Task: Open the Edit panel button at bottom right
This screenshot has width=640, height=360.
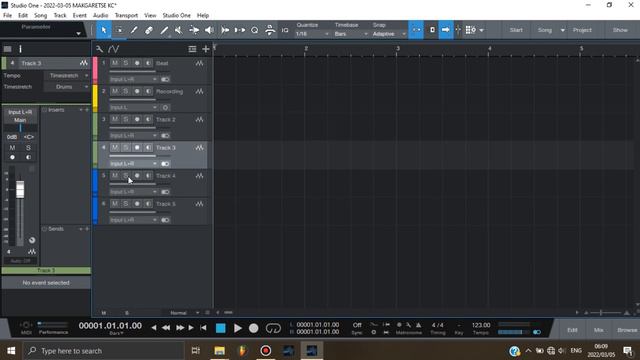Action: 572,330
